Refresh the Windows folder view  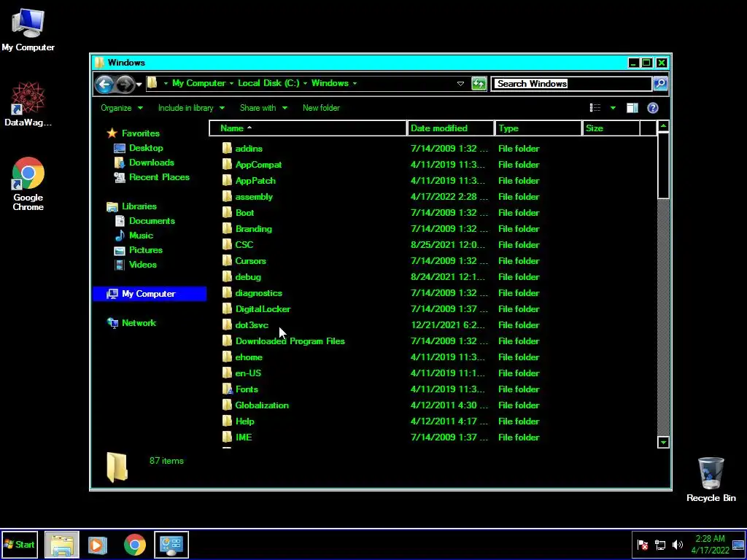(x=479, y=84)
